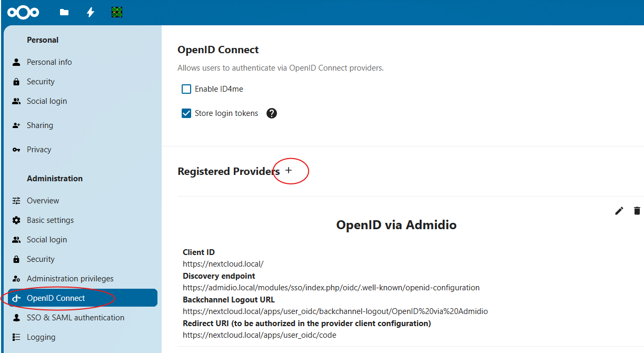The width and height of the screenshot is (644, 353).
Task: Enable the ID4me checkbox
Action: (186, 89)
